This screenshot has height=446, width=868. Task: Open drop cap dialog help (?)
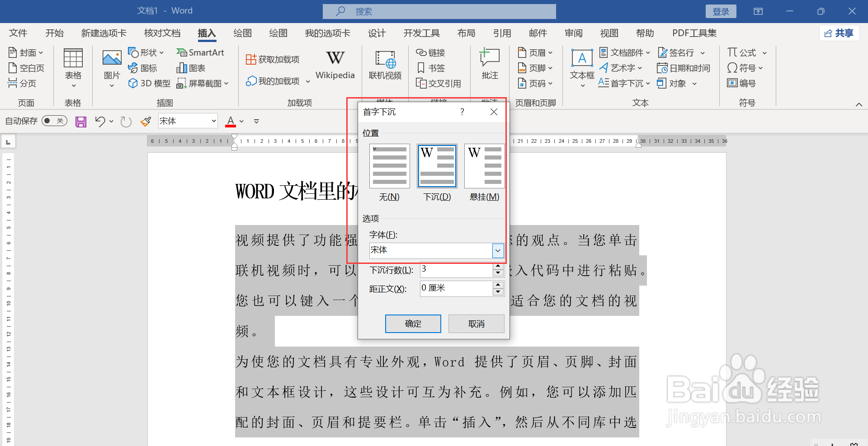[x=462, y=112]
